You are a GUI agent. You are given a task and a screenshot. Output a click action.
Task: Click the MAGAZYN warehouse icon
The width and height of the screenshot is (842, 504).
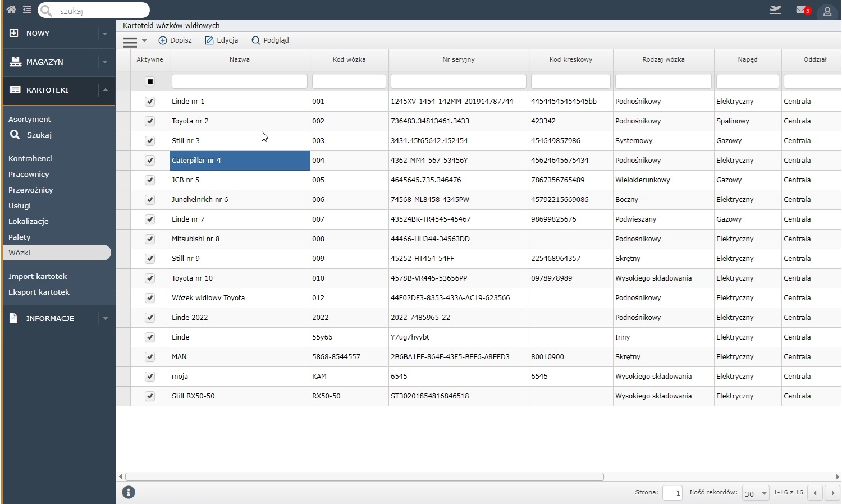tap(15, 62)
